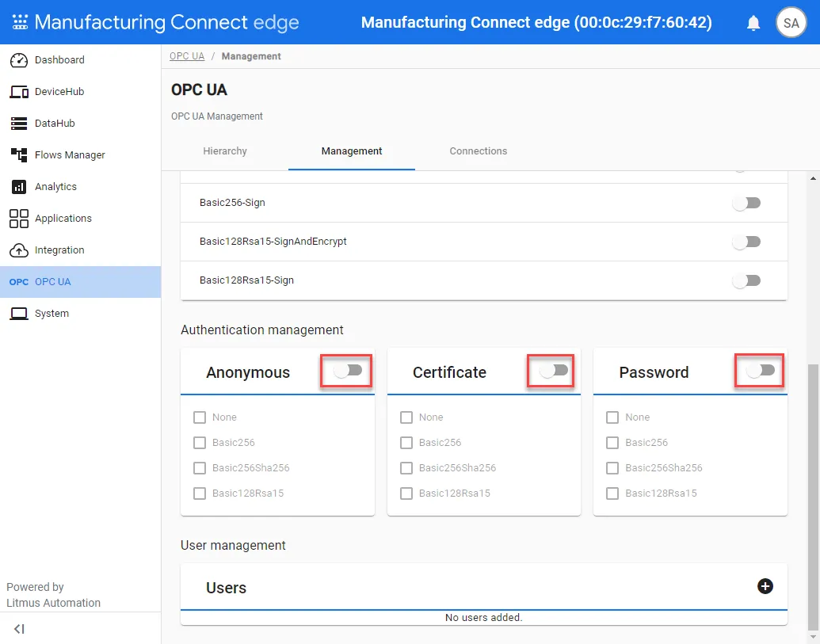Click scrollbar up arrow
This screenshot has width=820, height=644.
813,179
